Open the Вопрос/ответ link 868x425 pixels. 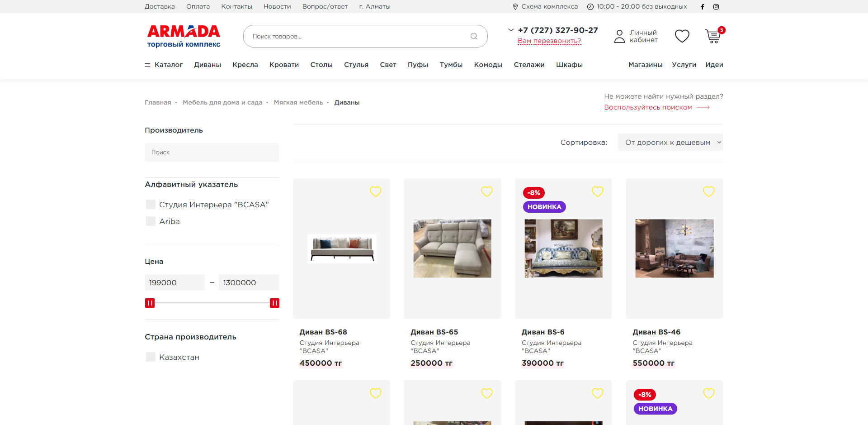click(325, 7)
